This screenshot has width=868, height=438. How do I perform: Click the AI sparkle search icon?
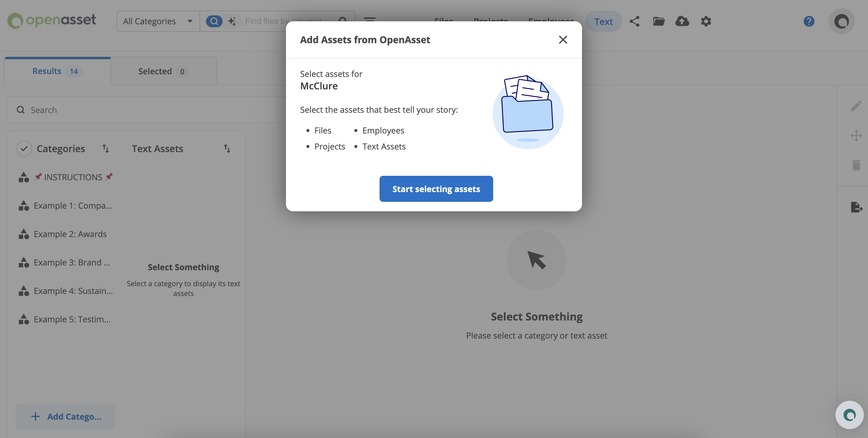coord(232,21)
